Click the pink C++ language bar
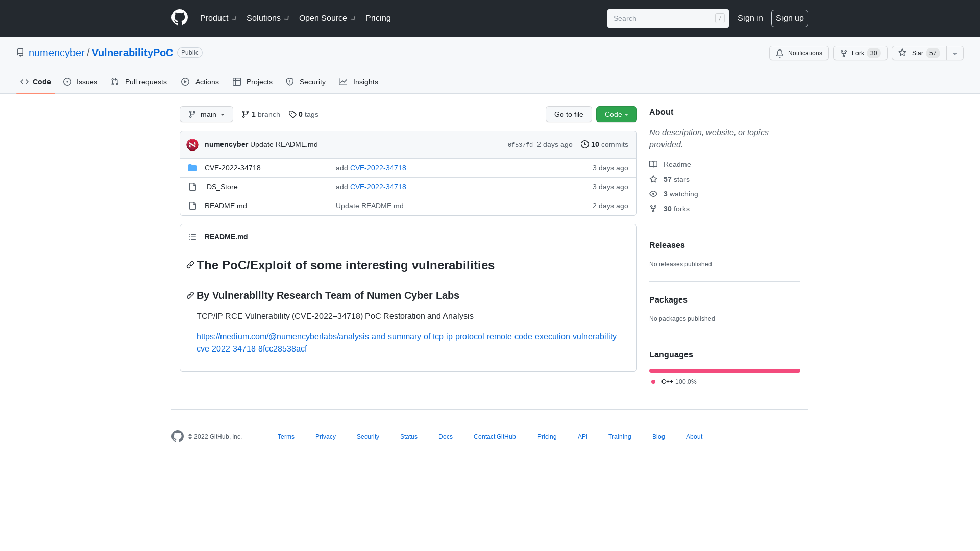 (x=724, y=371)
